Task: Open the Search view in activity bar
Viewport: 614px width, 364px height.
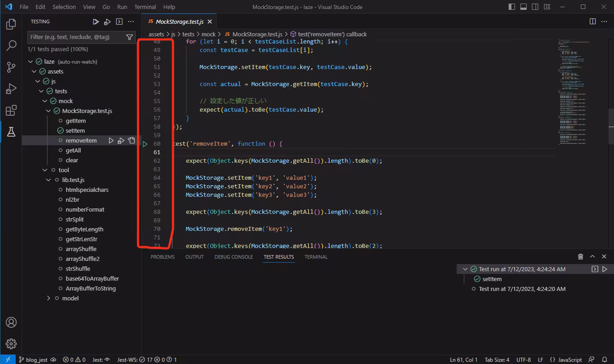Action: coord(11,46)
